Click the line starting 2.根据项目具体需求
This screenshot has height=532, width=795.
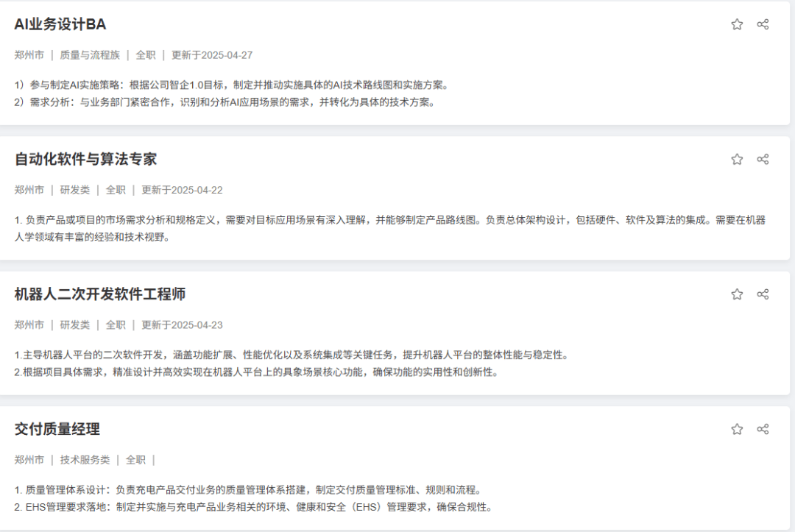point(258,372)
